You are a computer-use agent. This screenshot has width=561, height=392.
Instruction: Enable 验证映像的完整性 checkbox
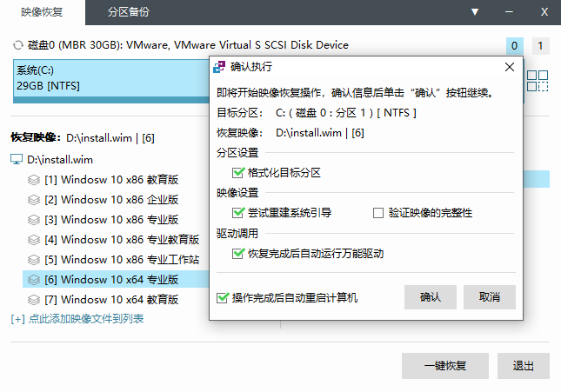(x=378, y=213)
